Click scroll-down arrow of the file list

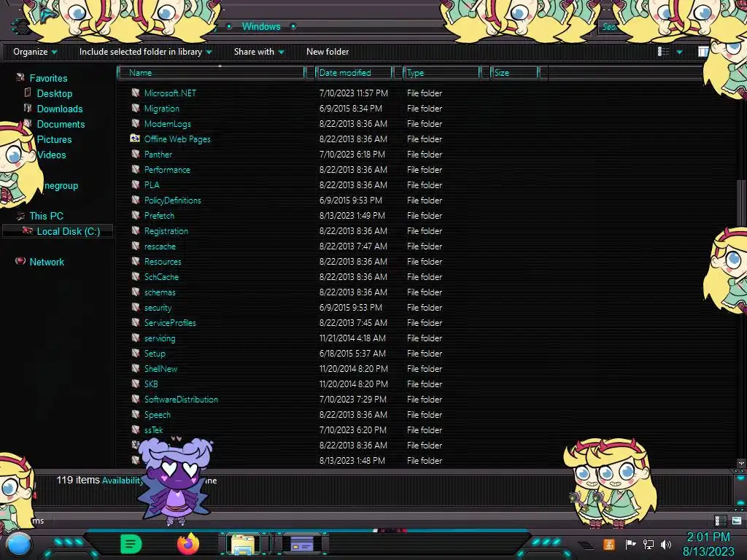[x=741, y=463]
